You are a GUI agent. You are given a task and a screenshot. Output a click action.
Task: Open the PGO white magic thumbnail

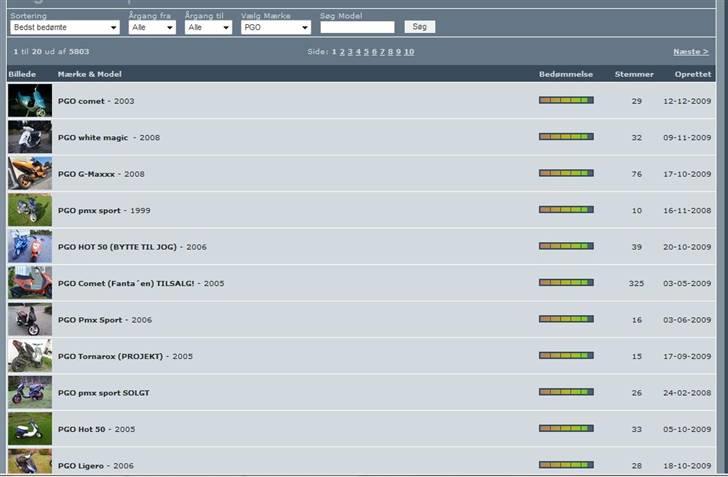coord(29,137)
